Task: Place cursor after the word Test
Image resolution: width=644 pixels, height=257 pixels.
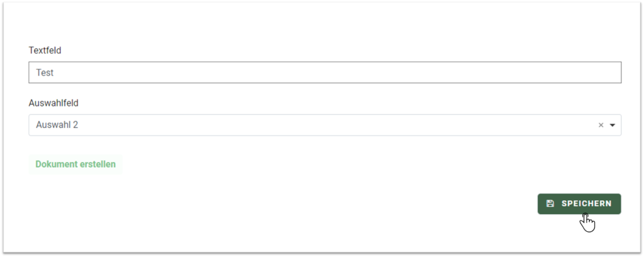Action: (x=54, y=72)
